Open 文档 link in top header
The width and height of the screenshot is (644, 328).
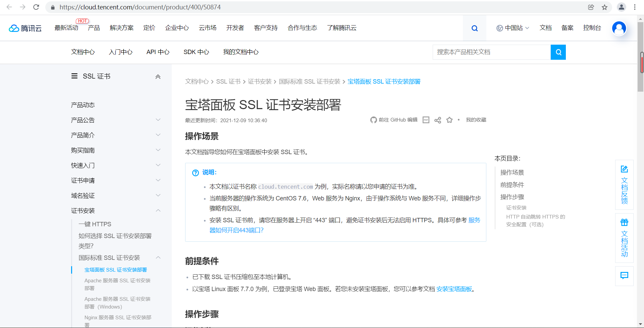(546, 28)
